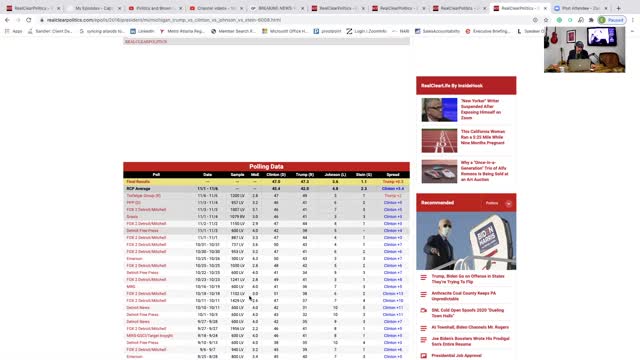
Task: Click the Biden Harris plane photo
Action: [x=466, y=241]
